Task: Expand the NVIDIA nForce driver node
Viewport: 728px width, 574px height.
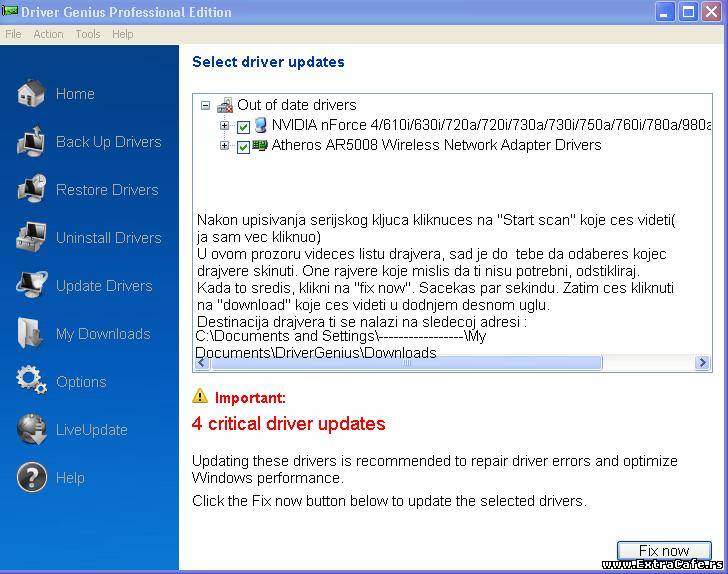Action: [225, 126]
